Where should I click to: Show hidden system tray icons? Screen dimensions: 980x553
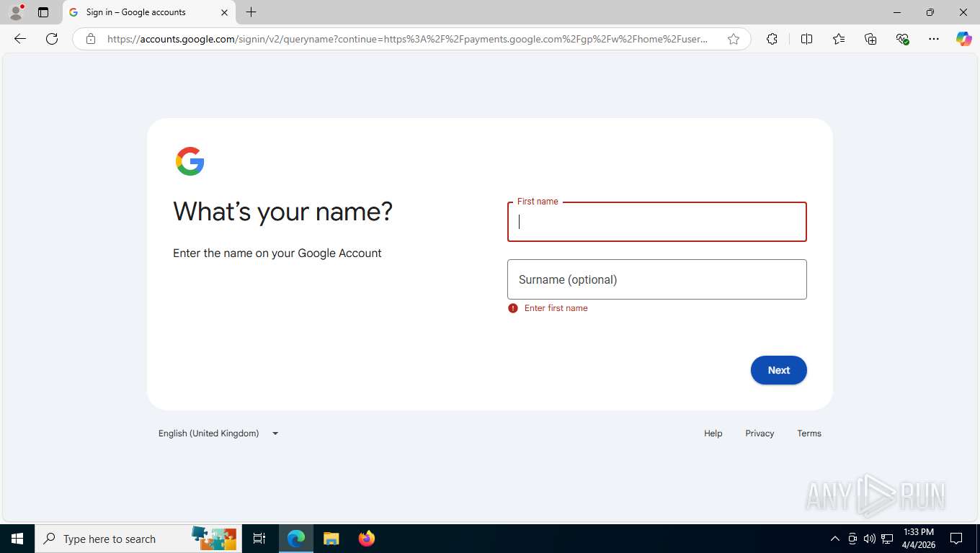click(835, 539)
